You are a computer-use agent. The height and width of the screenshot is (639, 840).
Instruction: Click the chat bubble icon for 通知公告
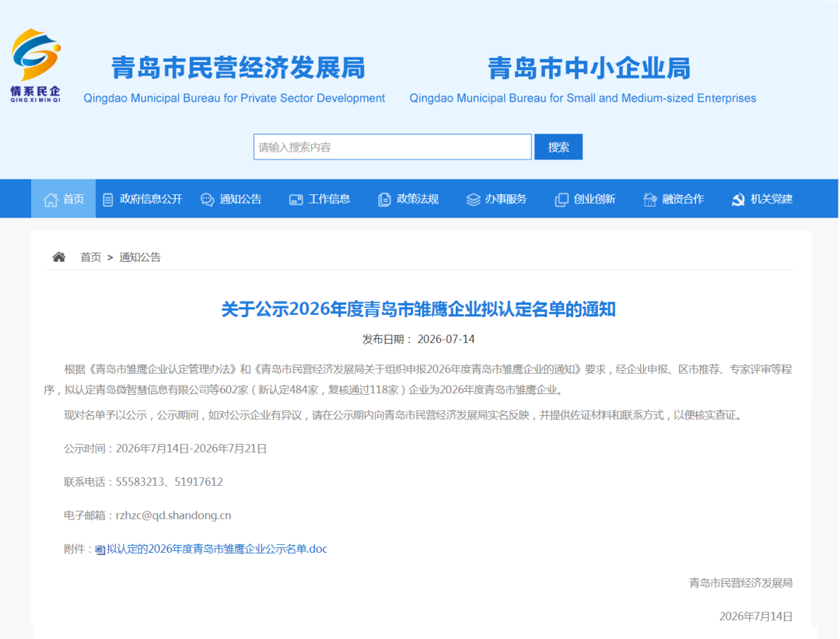(208, 200)
